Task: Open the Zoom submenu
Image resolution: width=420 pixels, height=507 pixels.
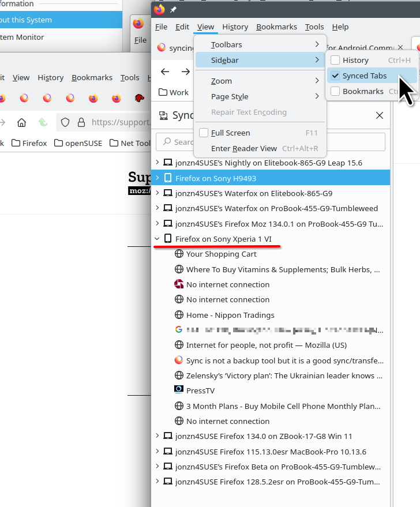Action: click(260, 81)
